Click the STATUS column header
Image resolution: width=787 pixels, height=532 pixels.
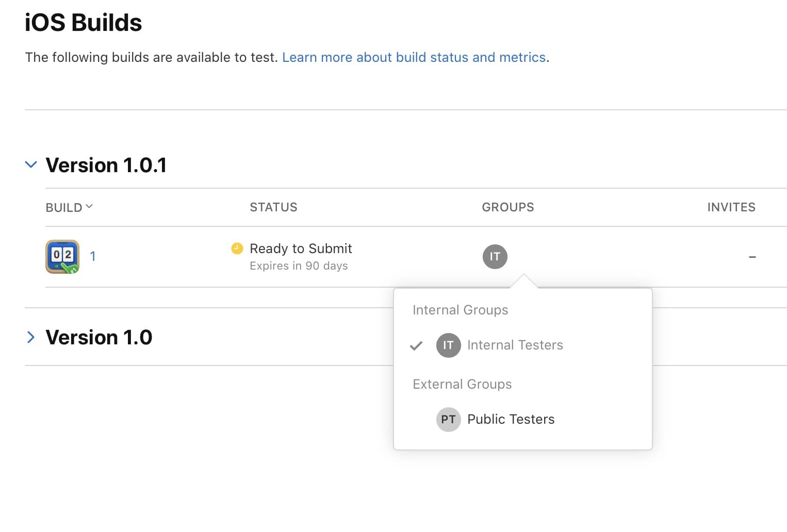point(273,207)
